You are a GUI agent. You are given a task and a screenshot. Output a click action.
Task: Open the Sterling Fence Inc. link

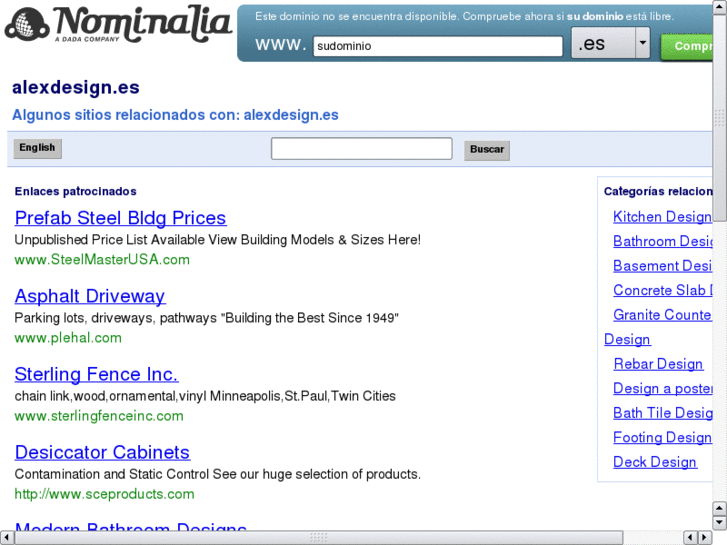click(96, 374)
